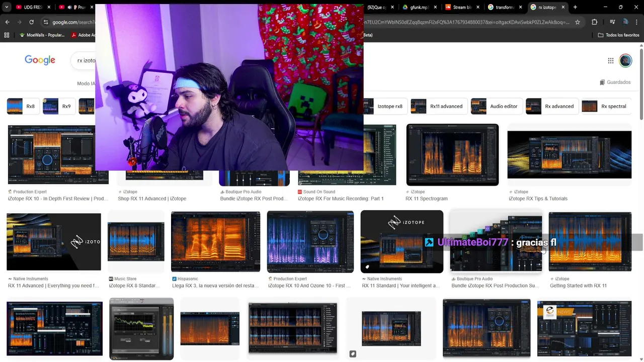Click the browser forward arrow
The height and width of the screenshot is (362, 644).
click(19, 22)
